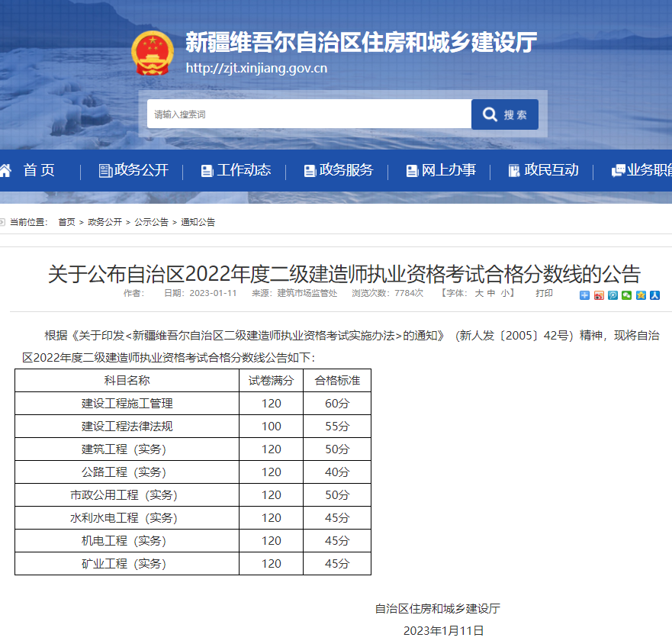Open 通知公告 breadcrumb link
This screenshot has height=644, width=672.
[198, 222]
